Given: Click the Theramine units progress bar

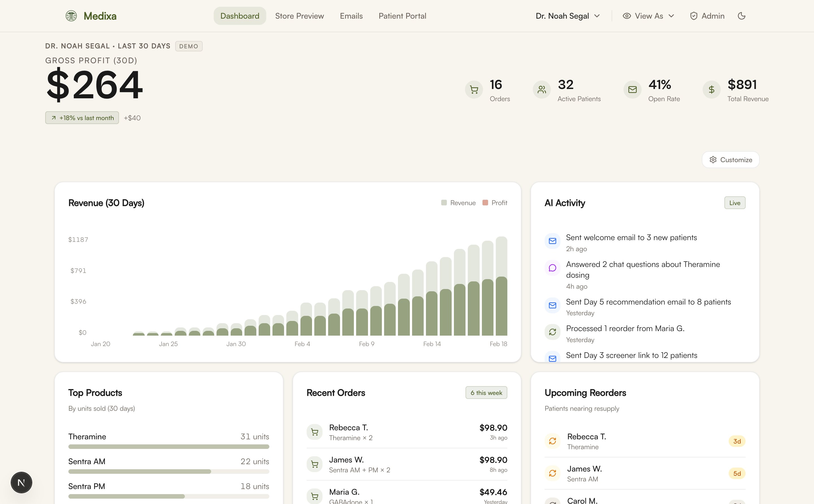Looking at the screenshot, I should pos(168,446).
